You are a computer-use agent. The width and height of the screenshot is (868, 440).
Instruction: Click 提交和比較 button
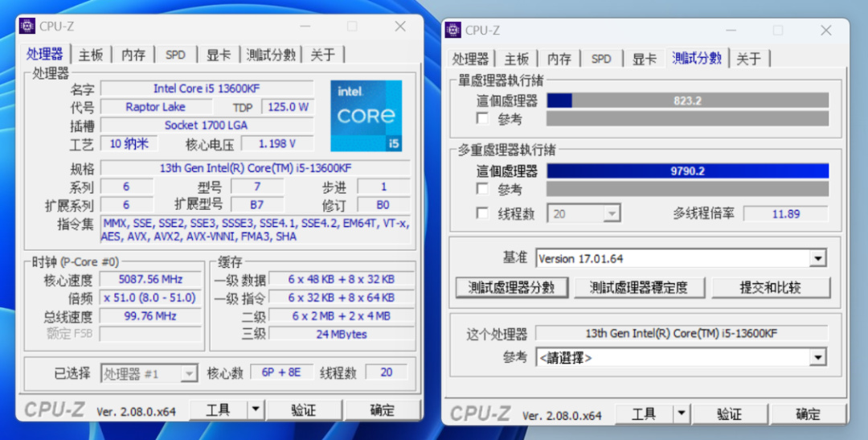771,287
